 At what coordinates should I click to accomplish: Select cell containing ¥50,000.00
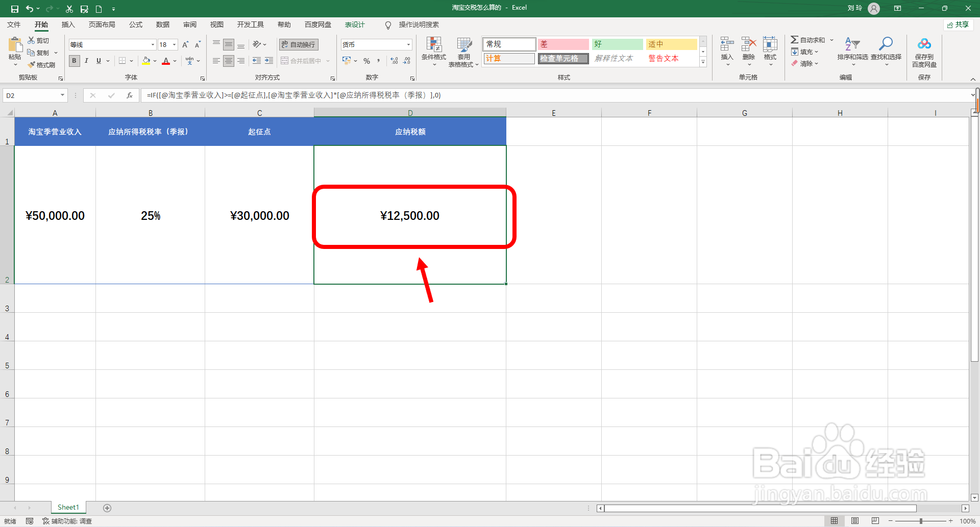pos(55,215)
